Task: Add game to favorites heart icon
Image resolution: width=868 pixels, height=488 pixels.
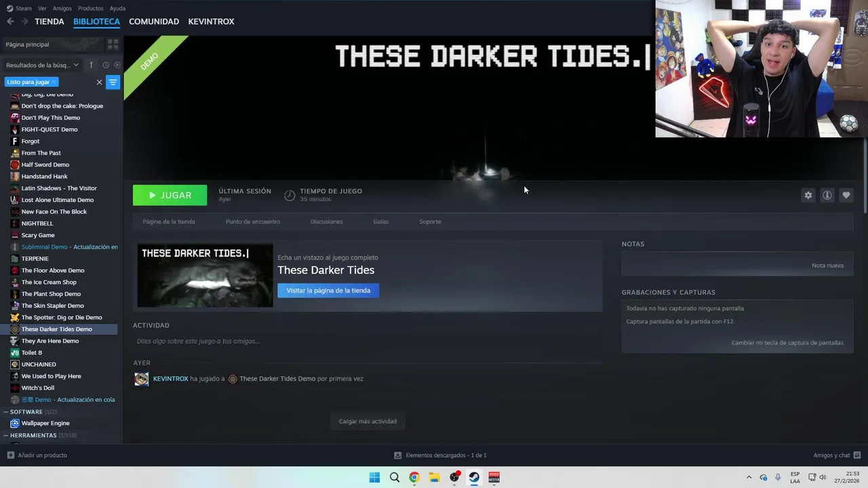Action: [846, 195]
